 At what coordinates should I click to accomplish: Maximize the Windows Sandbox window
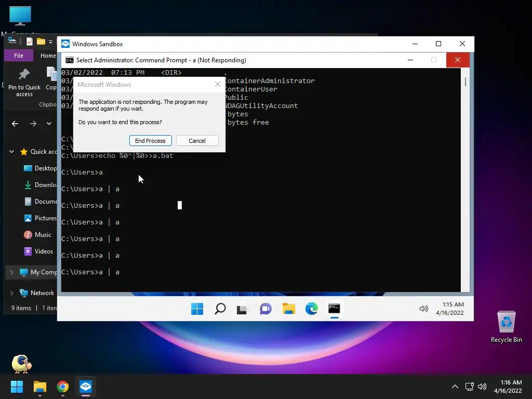[438, 44]
